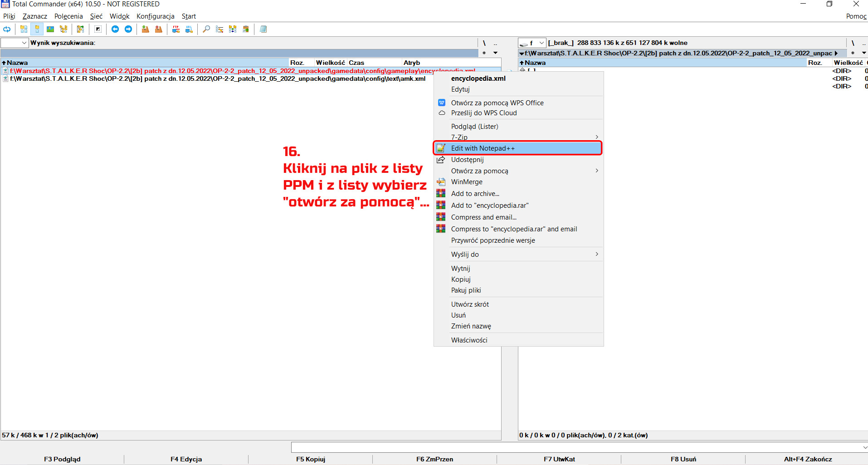Open the multi-rename tool icon
Viewport: 868px width, 465px height.
pos(219,29)
